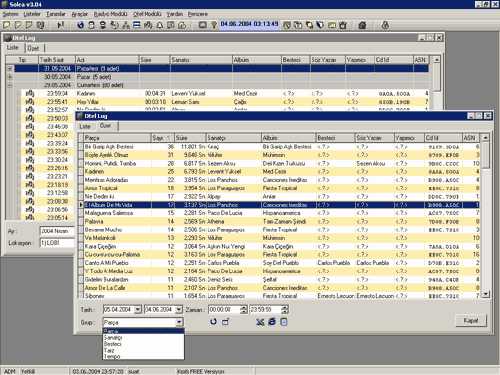
Task: Click the second yellow note toolbar icon
Action: tap(18, 25)
